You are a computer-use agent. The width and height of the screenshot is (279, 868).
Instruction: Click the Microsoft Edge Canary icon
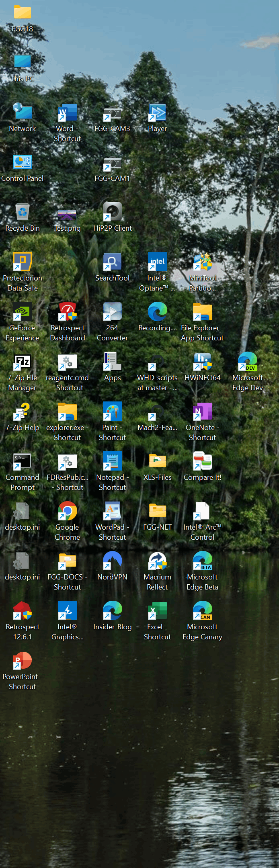(203, 610)
